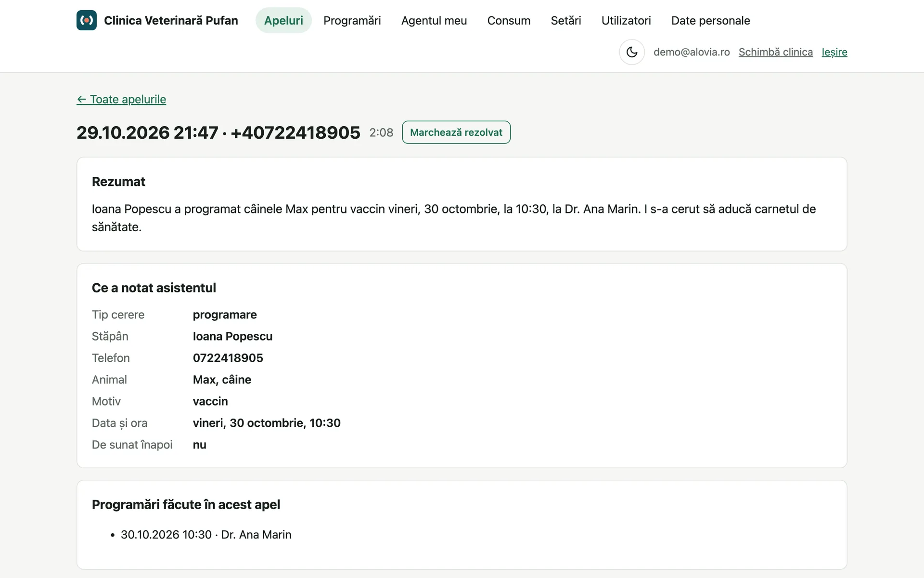Go to Agentul meu section
The width and height of the screenshot is (924, 578).
tap(434, 20)
